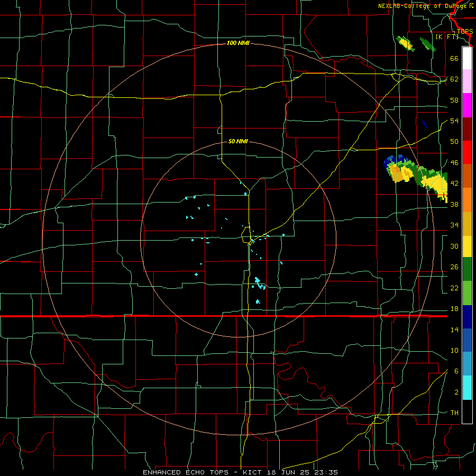Select the dark green legend swatch

coord(467,269)
